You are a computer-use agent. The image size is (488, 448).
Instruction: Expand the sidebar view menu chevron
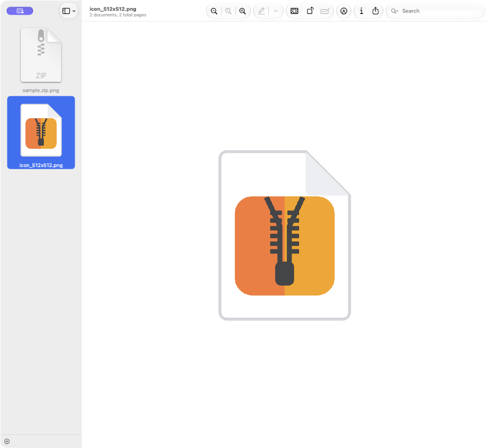74,11
